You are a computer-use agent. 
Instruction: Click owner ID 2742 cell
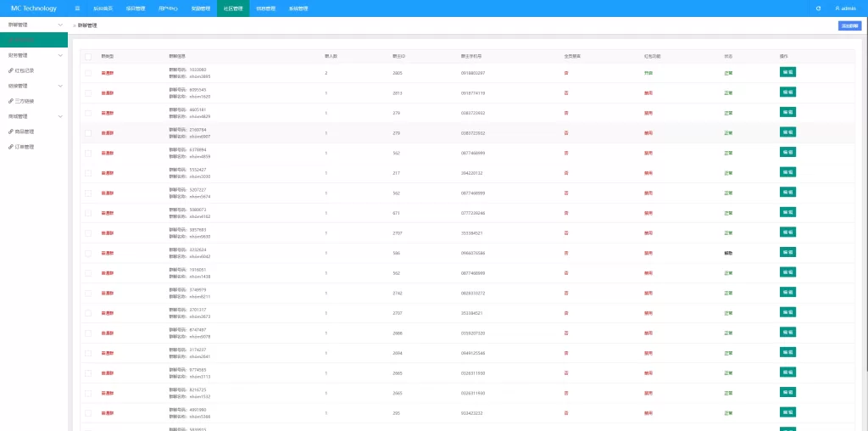[398, 293]
